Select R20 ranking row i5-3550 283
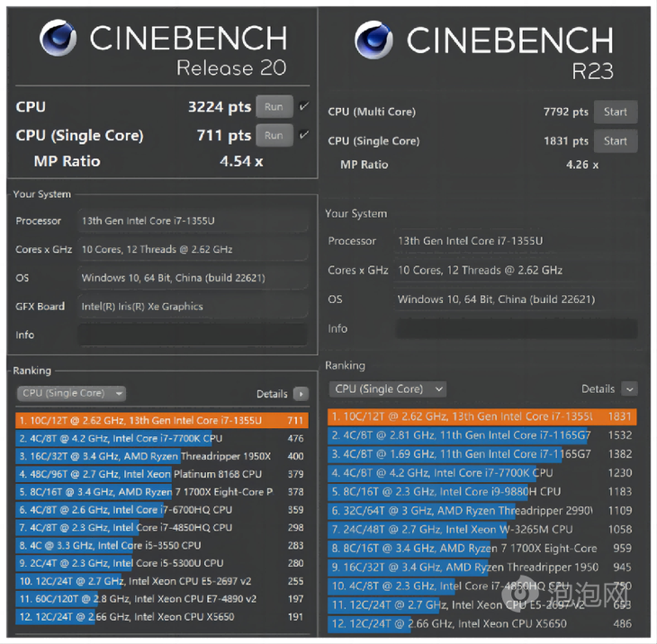The width and height of the screenshot is (657, 644). pos(162,545)
